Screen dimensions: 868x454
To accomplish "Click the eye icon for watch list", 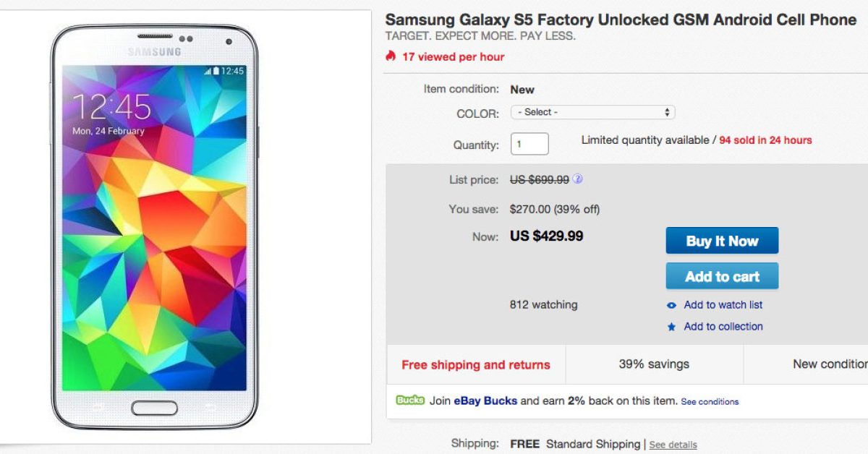I will 672,306.
